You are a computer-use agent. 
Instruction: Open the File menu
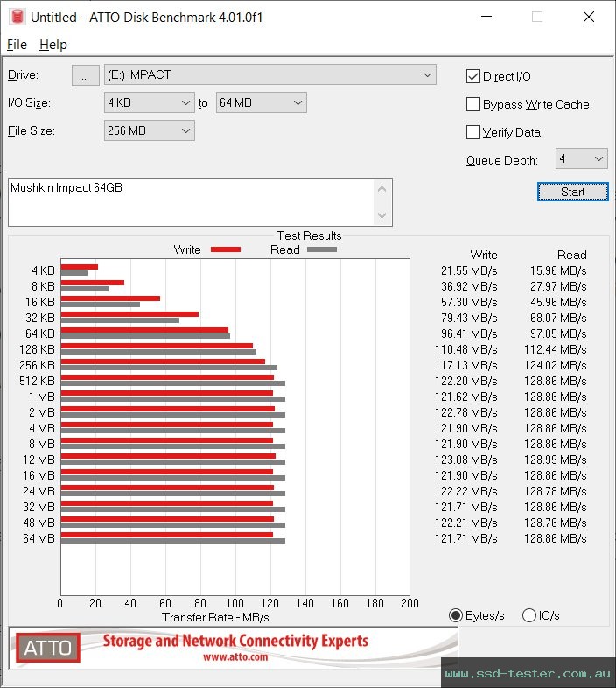pyautogui.click(x=17, y=45)
